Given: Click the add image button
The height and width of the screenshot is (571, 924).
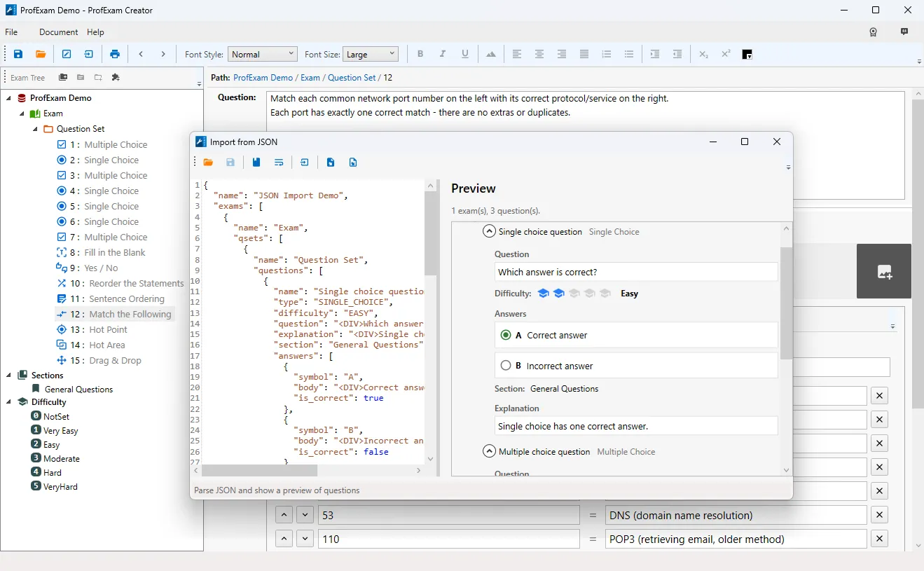Looking at the screenshot, I should pos(884,271).
